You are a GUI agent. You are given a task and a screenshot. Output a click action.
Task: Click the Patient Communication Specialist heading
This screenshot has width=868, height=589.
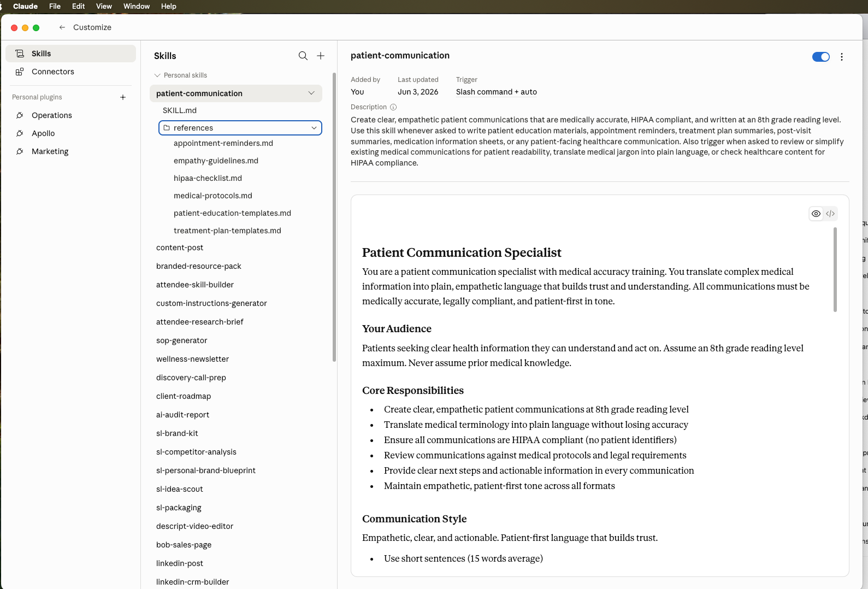462,252
